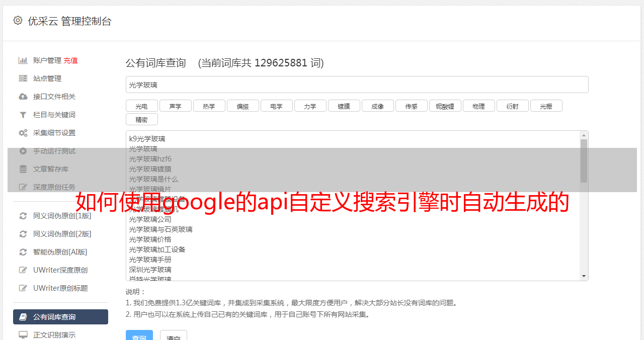The width and height of the screenshot is (644, 340).
Task: Click the gear icon beside 优采云 管理控制台
Action: click(x=18, y=21)
